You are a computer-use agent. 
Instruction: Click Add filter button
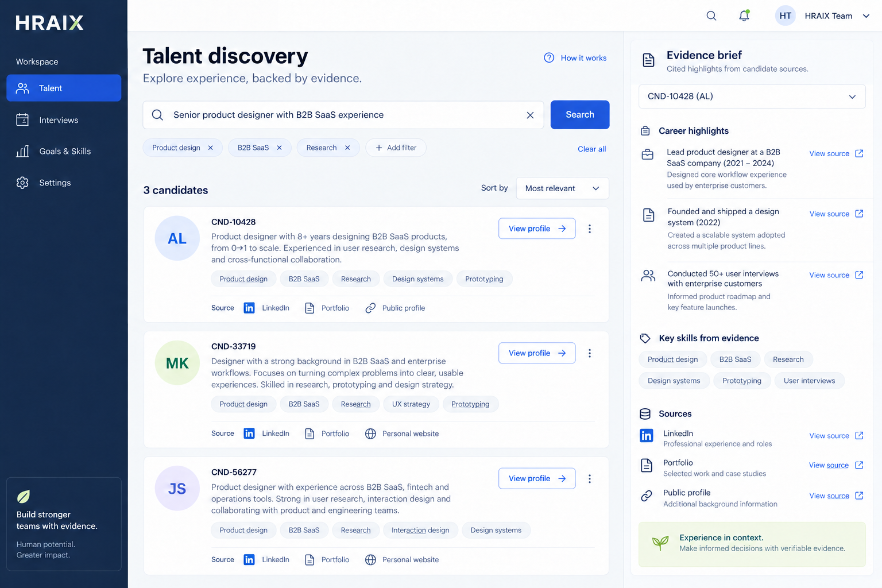pyautogui.click(x=396, y=148)
